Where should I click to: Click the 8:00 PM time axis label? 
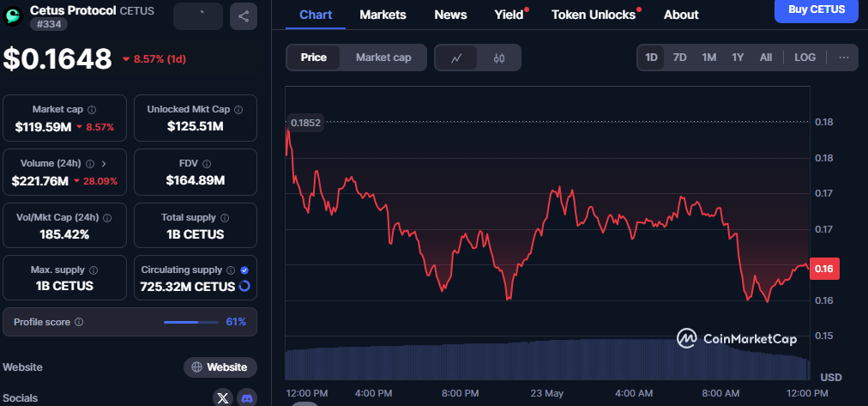click(x=460, y=393)
